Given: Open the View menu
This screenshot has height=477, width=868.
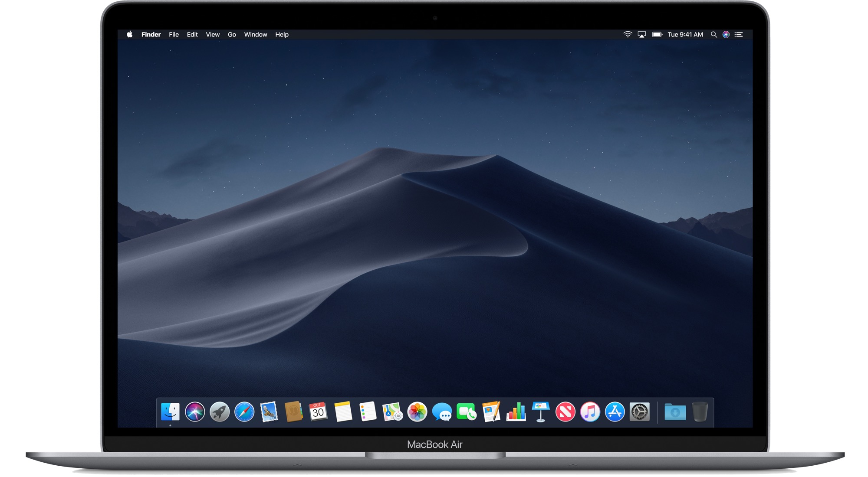Looking at the screenshot, I should pyautogui.click(x=213, y=34).
